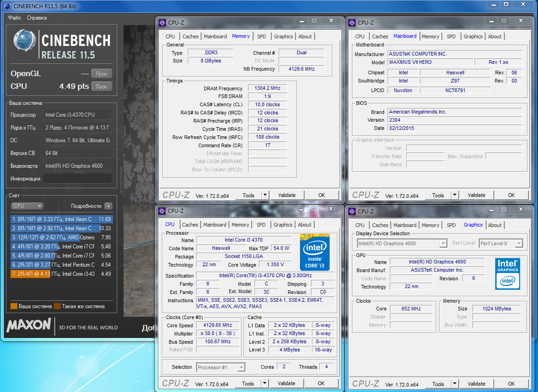Switch to CPU tab in Mainboard window
The height and width of the screenshot is (392, 538).
point(360,36)
